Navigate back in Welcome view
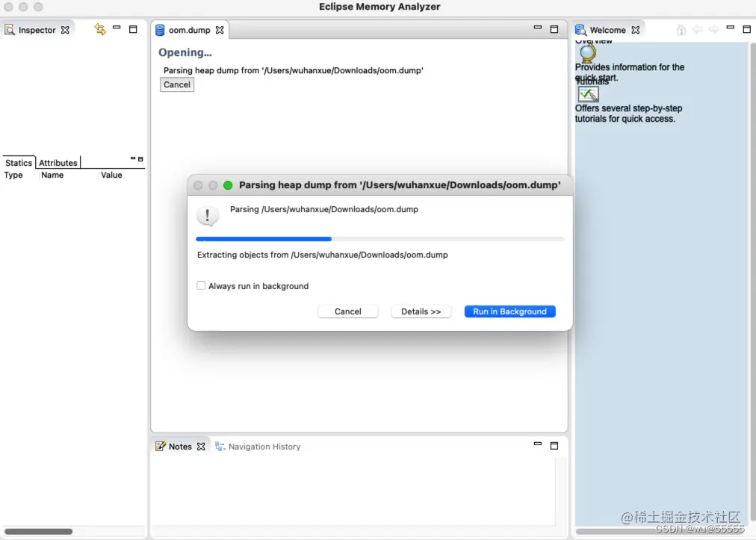The width and height of the screenshot is (756, 540). 698,29
